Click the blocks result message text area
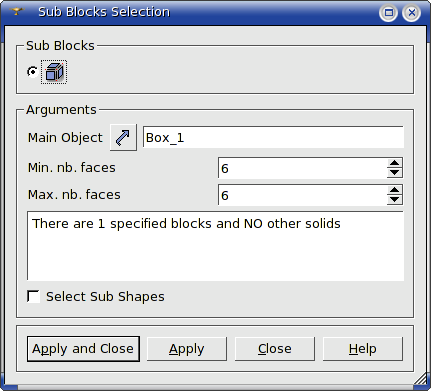Viewport: 431px width, 391px height. [215, 246]
